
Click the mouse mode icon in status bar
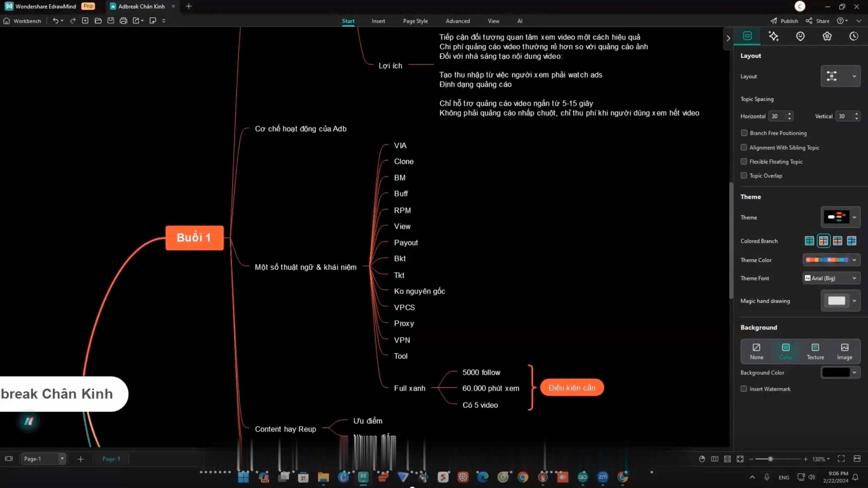702,459
